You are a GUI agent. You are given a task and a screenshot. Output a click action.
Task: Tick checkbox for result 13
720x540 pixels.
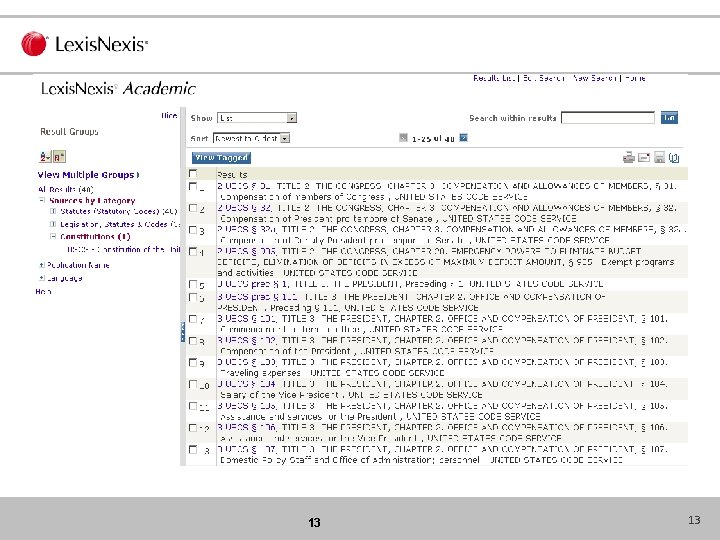(193, 450)
